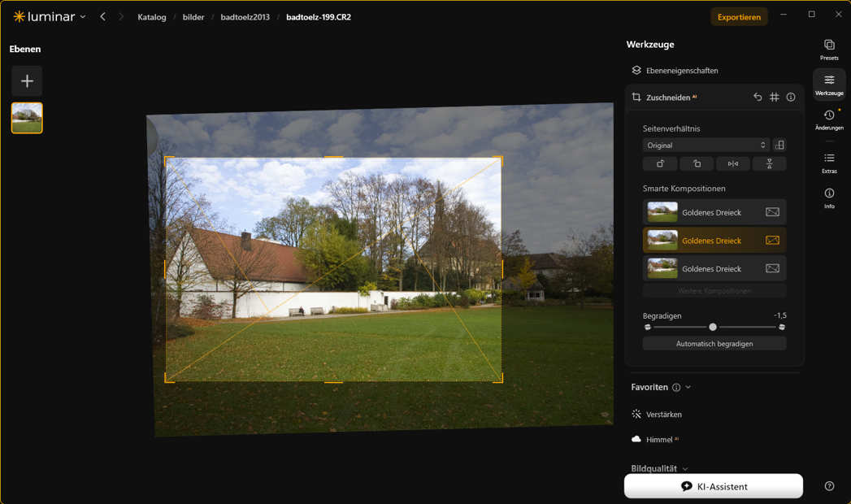Viewport: 851px width, 504px height.
Task: Open the badtoelz2013 breadcrumb folder
Action: [245, 17]
